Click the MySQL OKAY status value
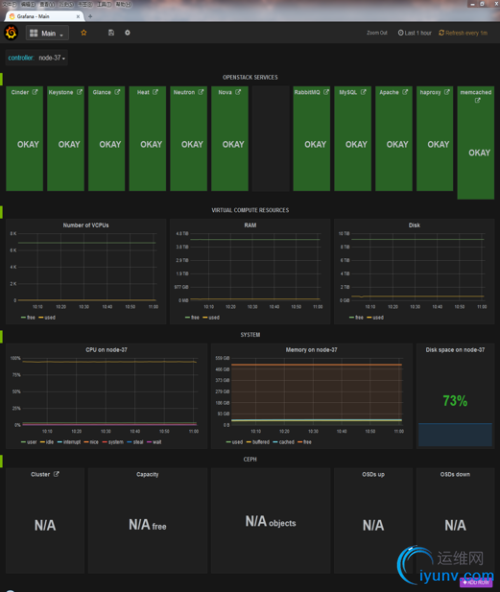The image size is (500, 592). click(x=356, y=145)
